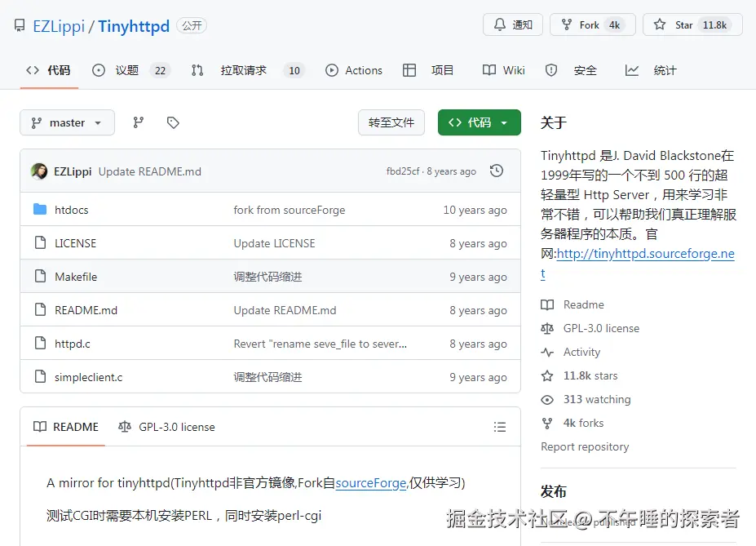Open the 313 watching sidebar link
This screenshot has width=756, height=546.
coord(597,399)
